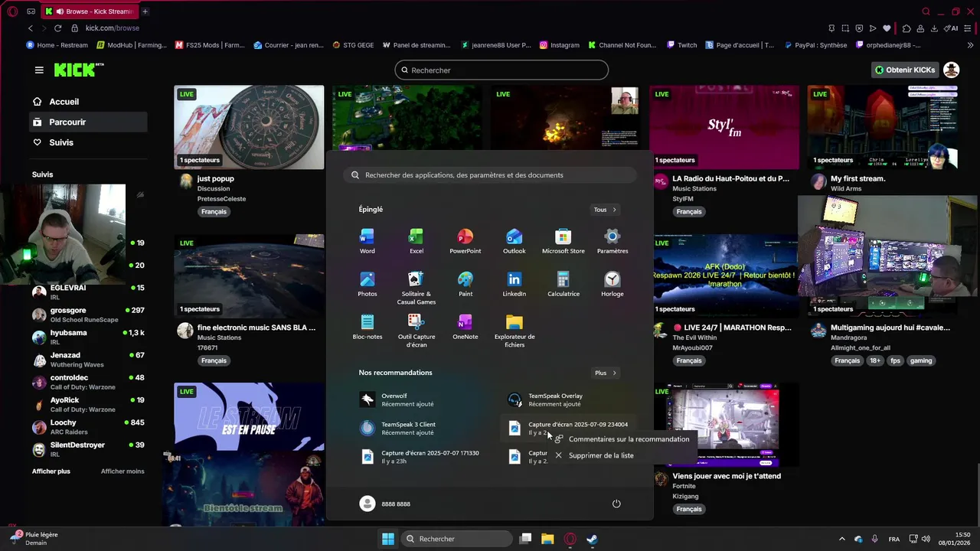This screenshot has width=980, height=551.
Task: Open Explorateur de fichiers
Action: tap(514, 331)
